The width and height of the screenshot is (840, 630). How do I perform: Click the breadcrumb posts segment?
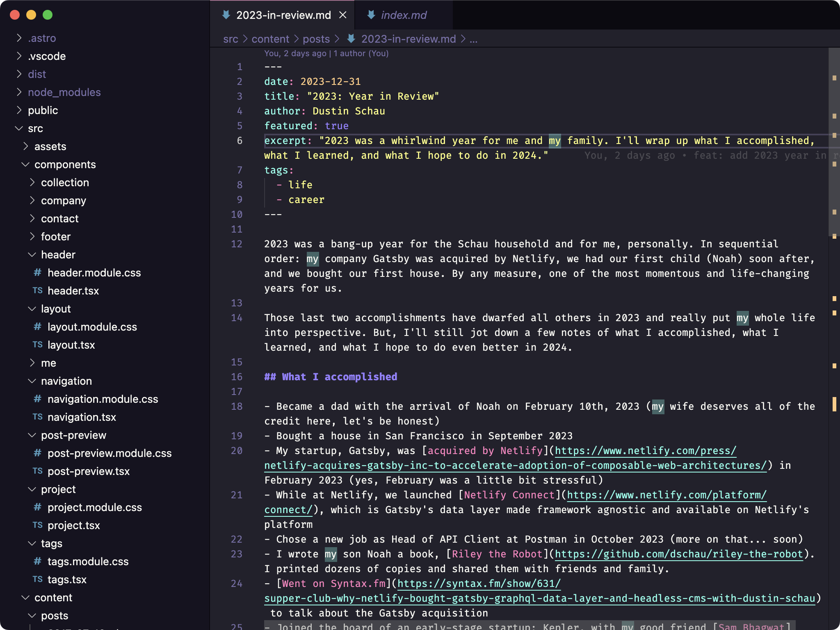(x=316, y=39)
